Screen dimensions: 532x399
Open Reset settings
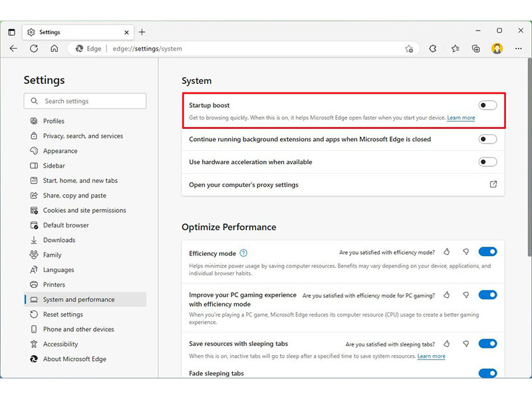[x=85, y=315]
